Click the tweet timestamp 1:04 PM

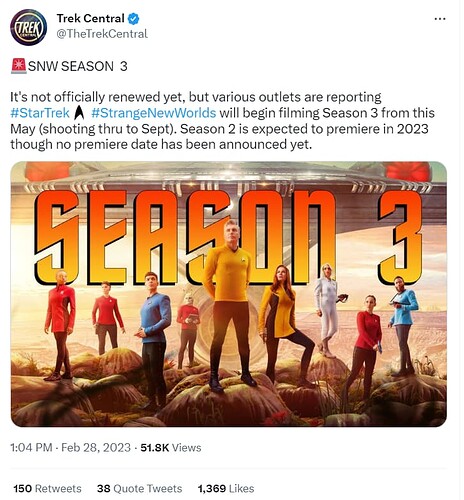[x=31, y=447]
